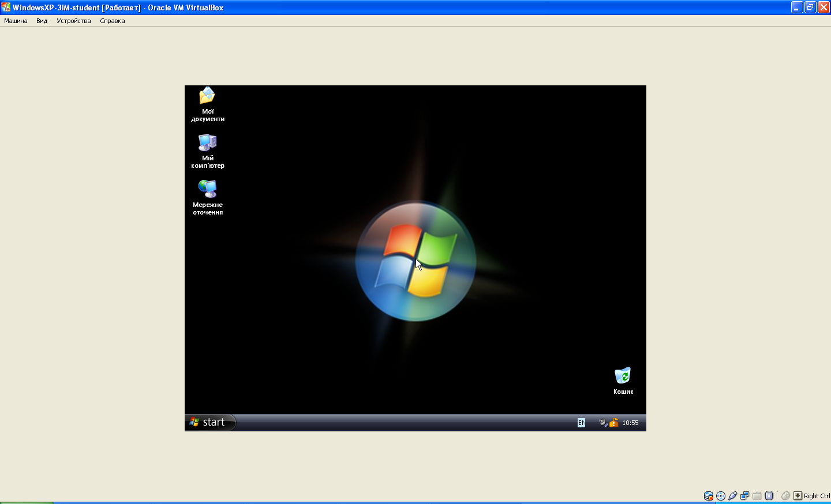Viewport: 831px width, 504px height.
Task: Click the USB devices status icon
Action: point(733,496)
